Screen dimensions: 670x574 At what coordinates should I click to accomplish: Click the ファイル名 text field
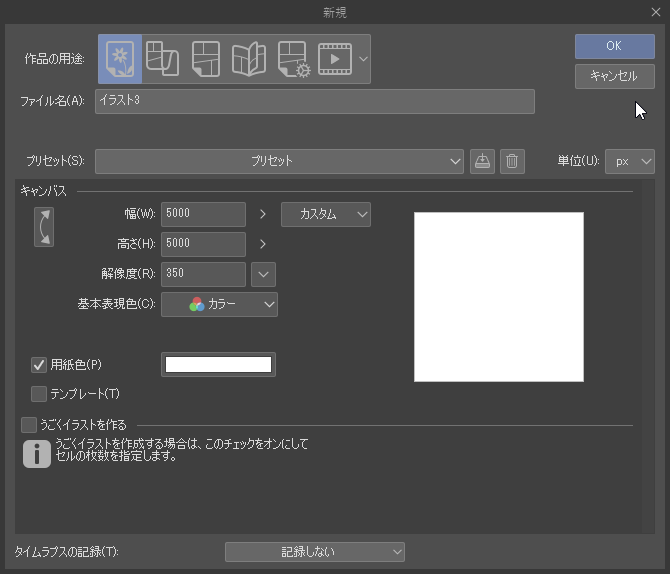(314, 101)
